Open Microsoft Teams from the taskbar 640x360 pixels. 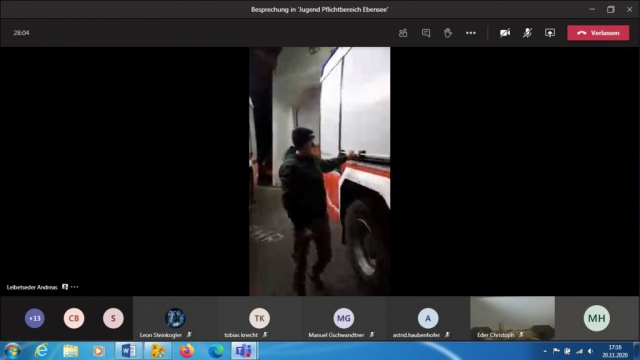click(244, 351)
